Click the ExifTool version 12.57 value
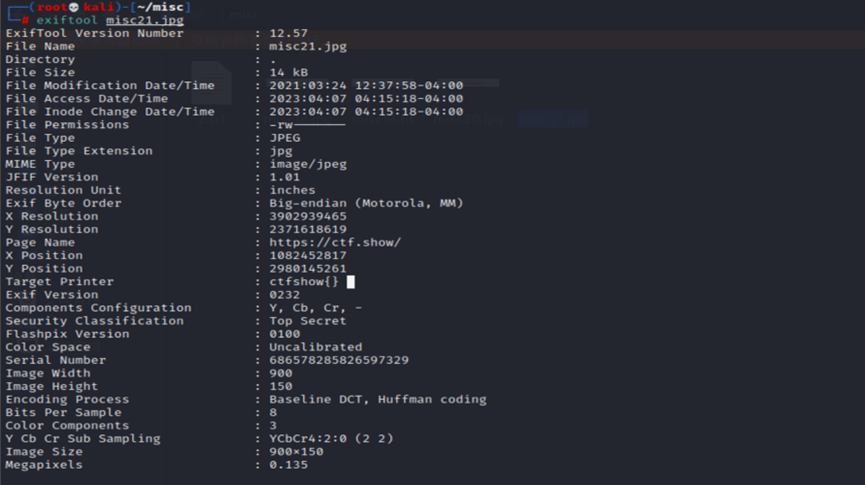Viewport: 865px width, 485px height. coord(289,33)
